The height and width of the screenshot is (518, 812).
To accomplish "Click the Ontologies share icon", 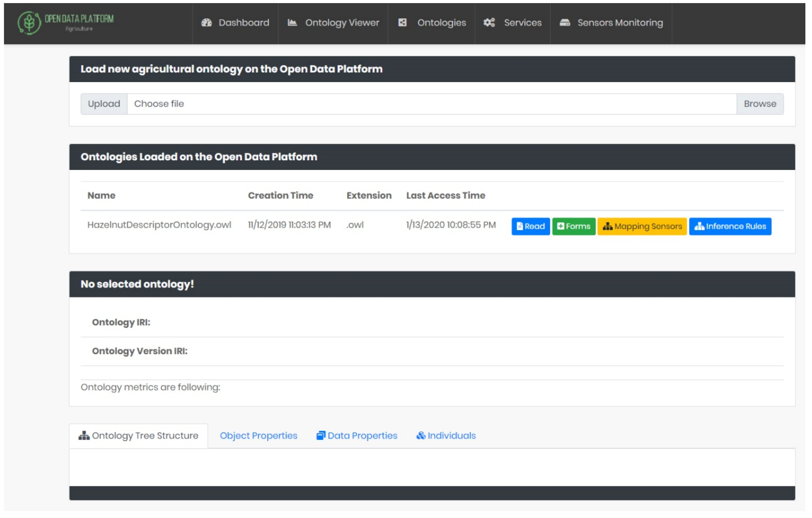I will point(402,23).
